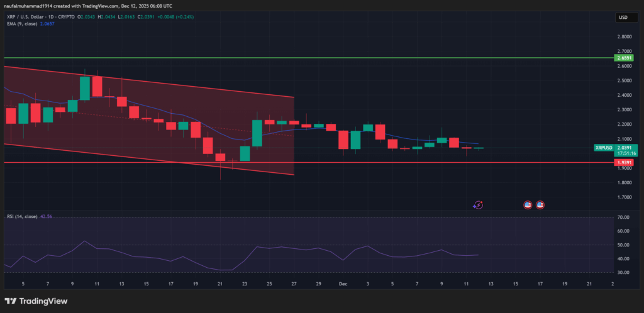
Task: Click the purple lightning event icon
Action: (478, 204)
